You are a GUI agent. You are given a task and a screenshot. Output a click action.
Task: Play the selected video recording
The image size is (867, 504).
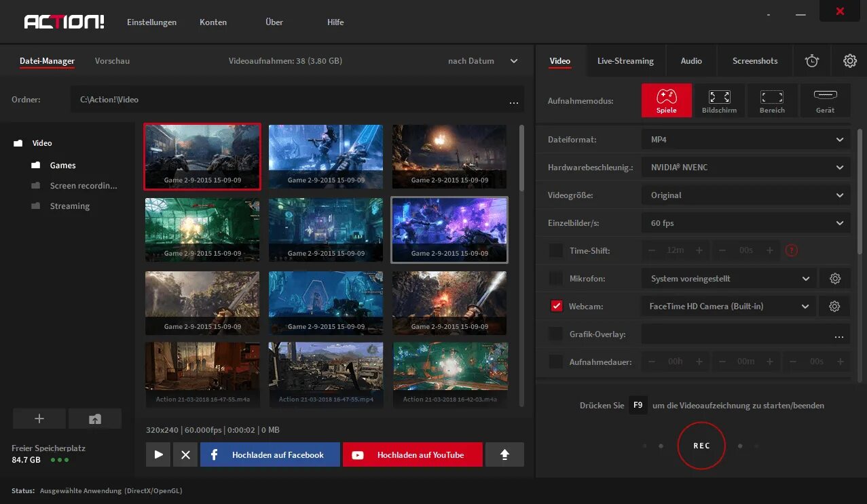(x=158, y=455)
